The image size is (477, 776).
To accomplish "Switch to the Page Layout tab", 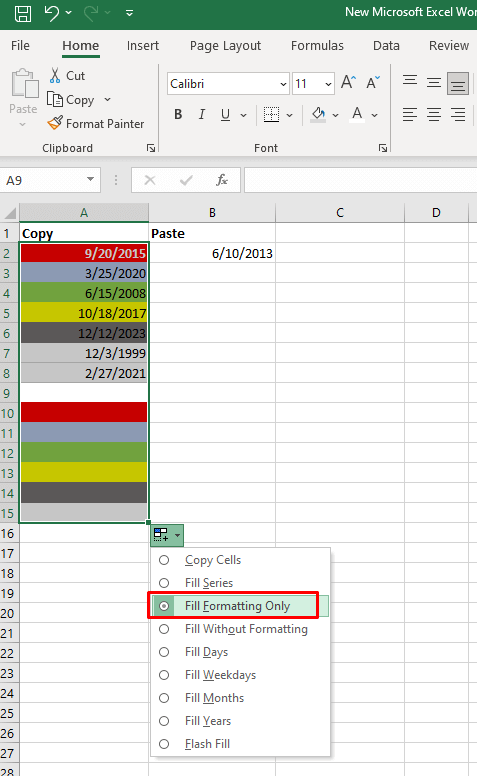I will 225,46.
